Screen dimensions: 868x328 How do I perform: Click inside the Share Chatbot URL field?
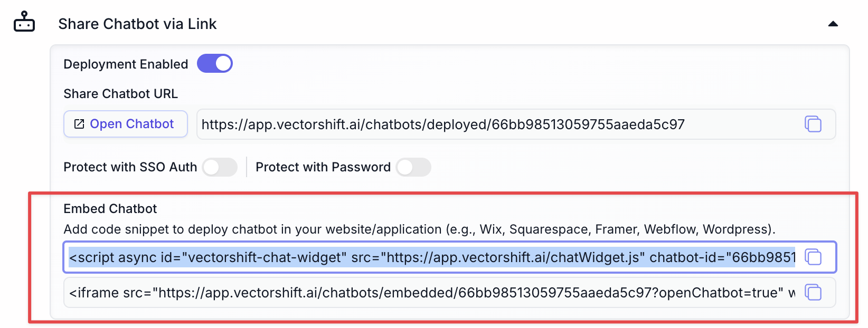(x=475, y=124)
